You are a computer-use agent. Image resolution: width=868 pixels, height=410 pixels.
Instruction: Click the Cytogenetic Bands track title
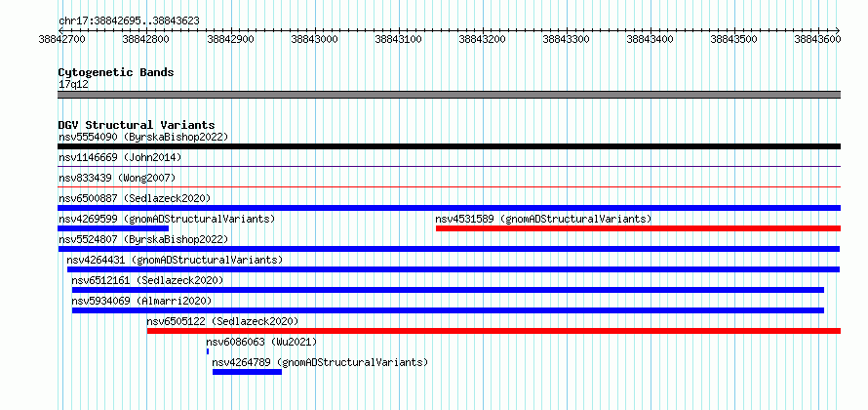116,72
